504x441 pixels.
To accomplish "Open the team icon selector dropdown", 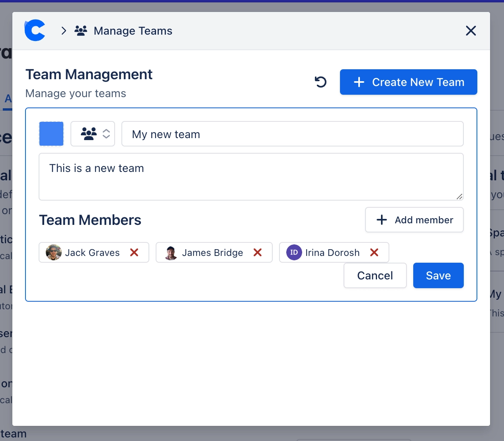I will pyautogui.click(x=93, y=134).
